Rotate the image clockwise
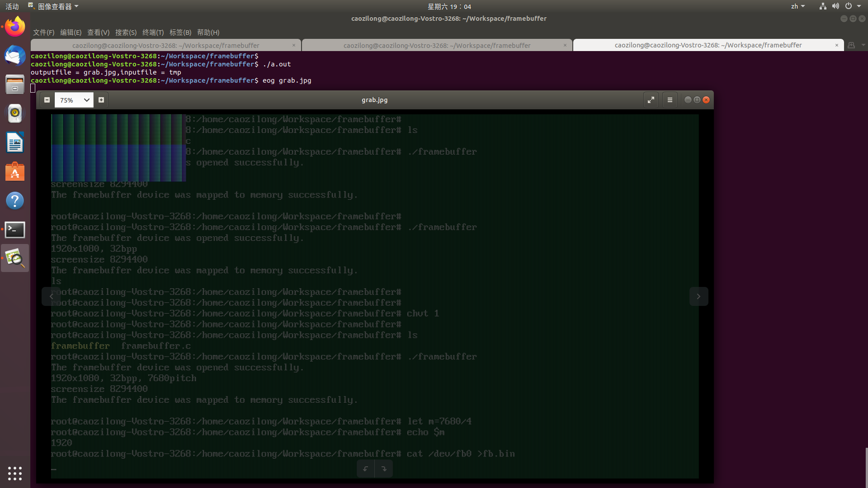 384,469
